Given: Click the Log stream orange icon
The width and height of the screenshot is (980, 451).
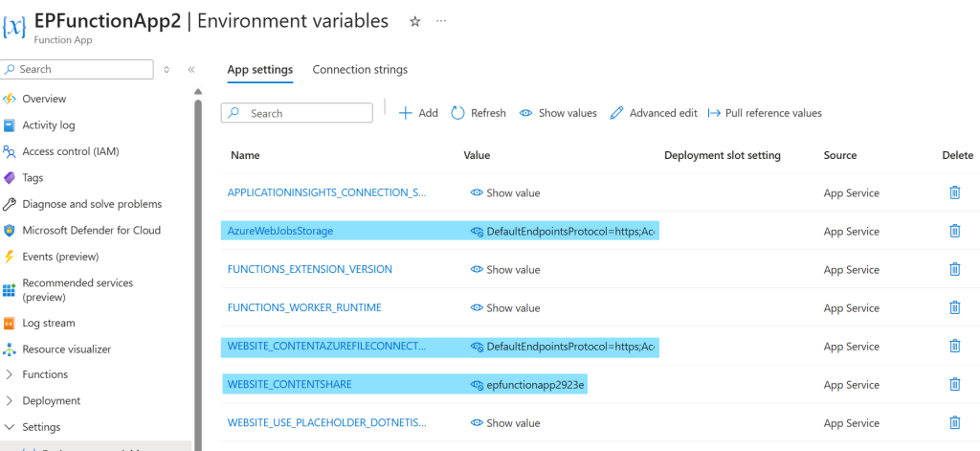Looking at the screenshot, I should [10, 324].
